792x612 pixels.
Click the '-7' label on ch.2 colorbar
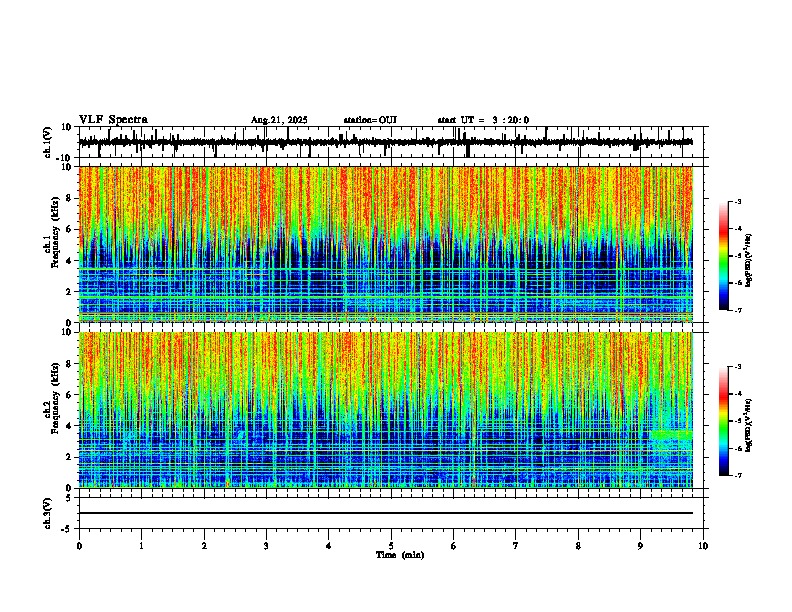(x=738, y=476)
